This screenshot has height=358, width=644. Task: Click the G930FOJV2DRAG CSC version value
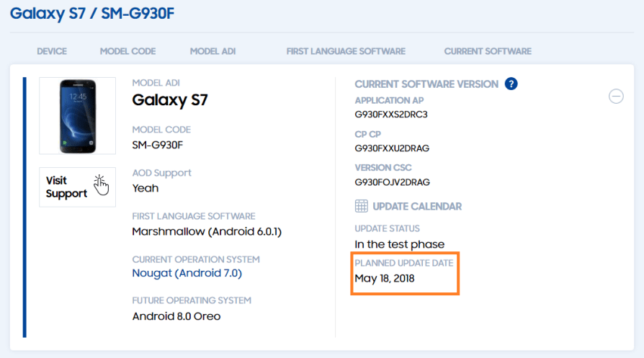pos(392,182)
